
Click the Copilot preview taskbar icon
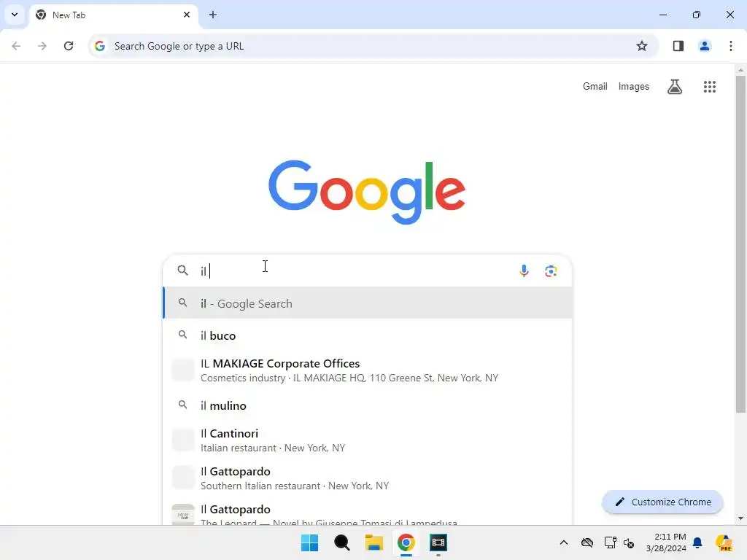(x=724, y=542)
